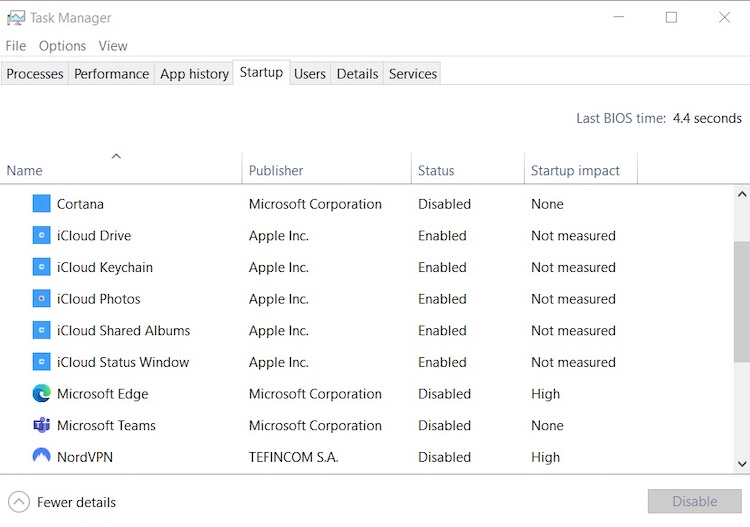Viewport: 750px width, 527px height.
Task: Collapse view with the Fewer details arrow icon
Action: [x=19, y=502]
